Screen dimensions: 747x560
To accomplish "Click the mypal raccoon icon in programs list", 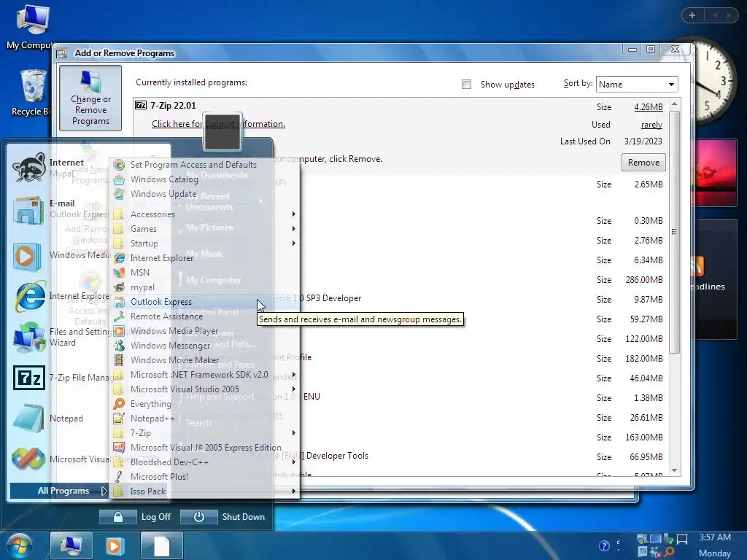I will tap(119, 287).
